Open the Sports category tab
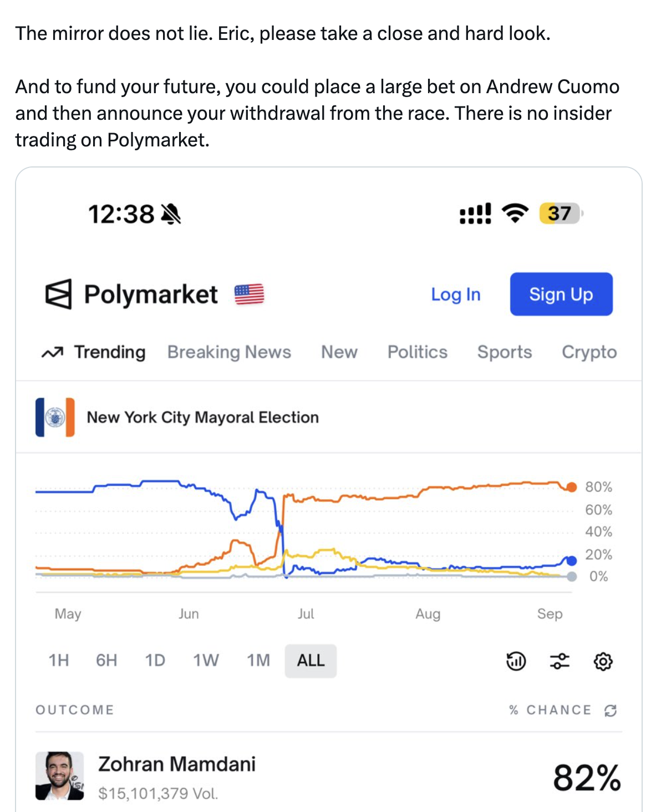The image size is (651, 812). pyautogui.click(x=504, y=352)
